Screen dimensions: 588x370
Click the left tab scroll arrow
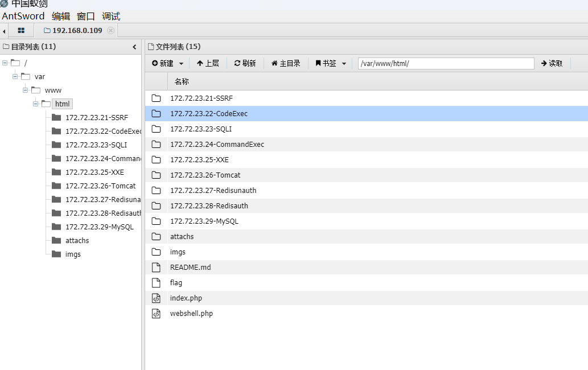[x=5, y=31]
